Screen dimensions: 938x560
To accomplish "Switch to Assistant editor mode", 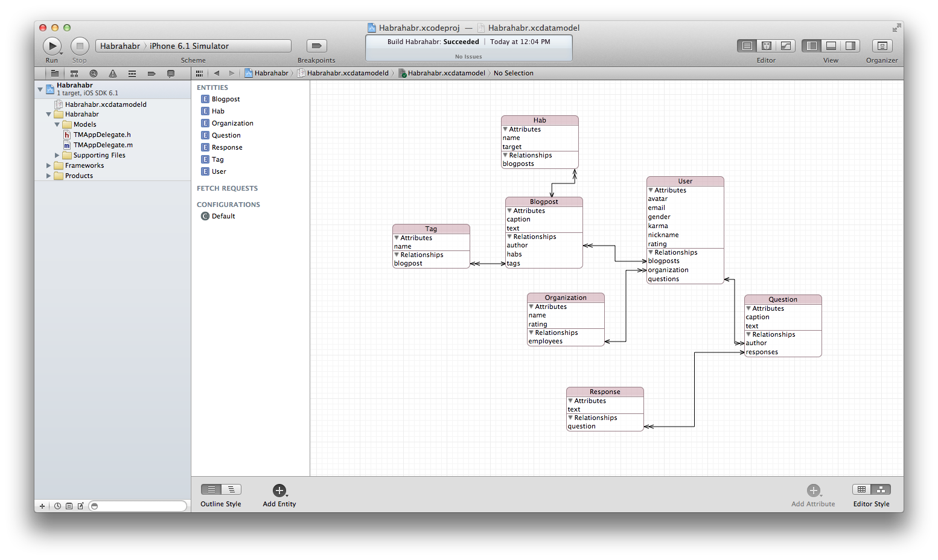I will 767,46.
